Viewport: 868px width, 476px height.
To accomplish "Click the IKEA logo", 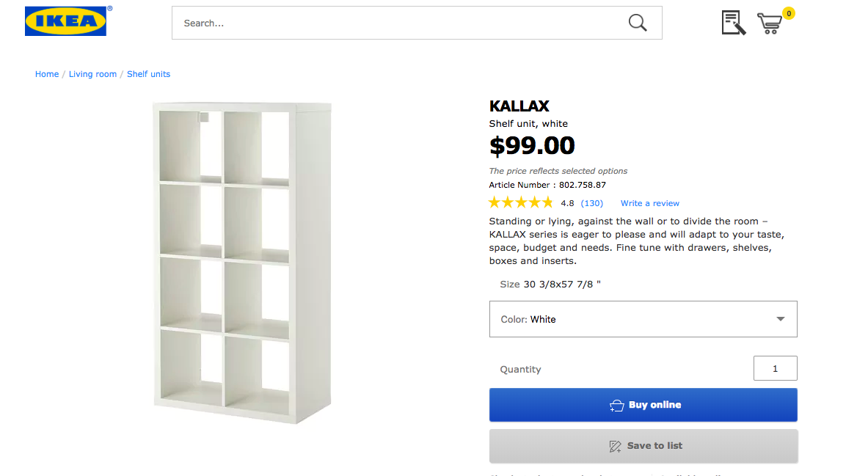I will 65,21.
